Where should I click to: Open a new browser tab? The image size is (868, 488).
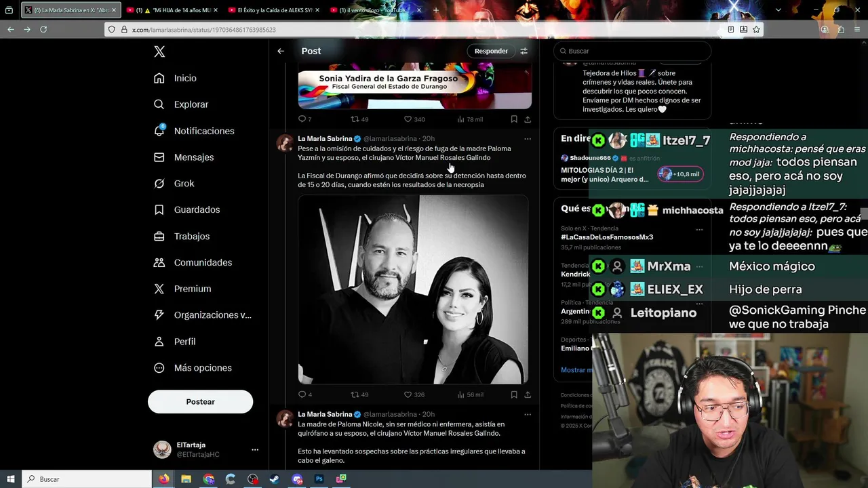click(435, 10)
